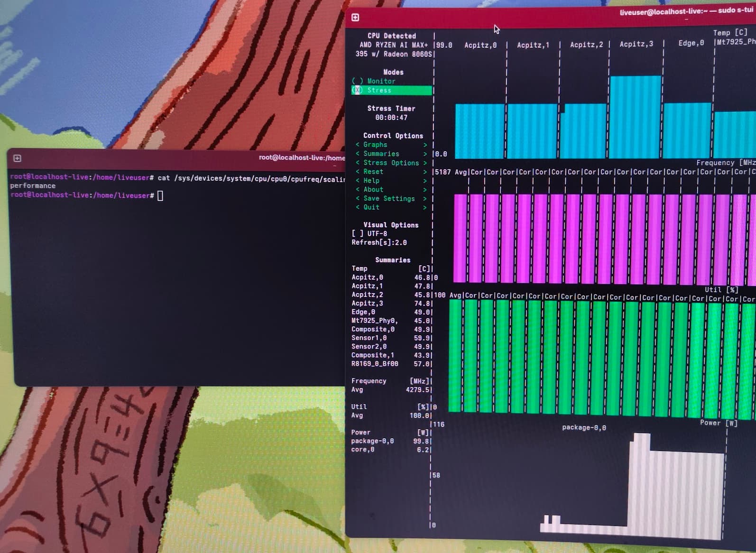
Task: Click the Acpitz,2 summary row 45.8
Action: (391, 295)
